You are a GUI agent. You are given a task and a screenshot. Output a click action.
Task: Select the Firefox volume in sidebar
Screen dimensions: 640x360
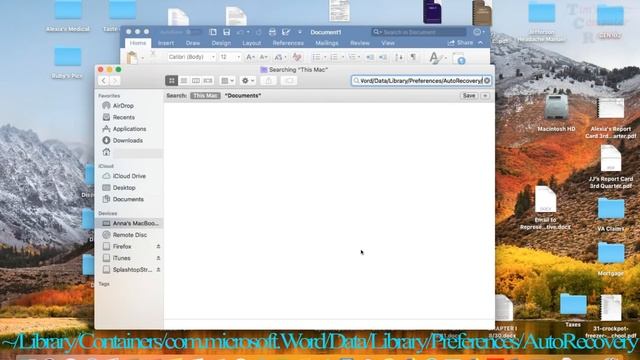122,247
